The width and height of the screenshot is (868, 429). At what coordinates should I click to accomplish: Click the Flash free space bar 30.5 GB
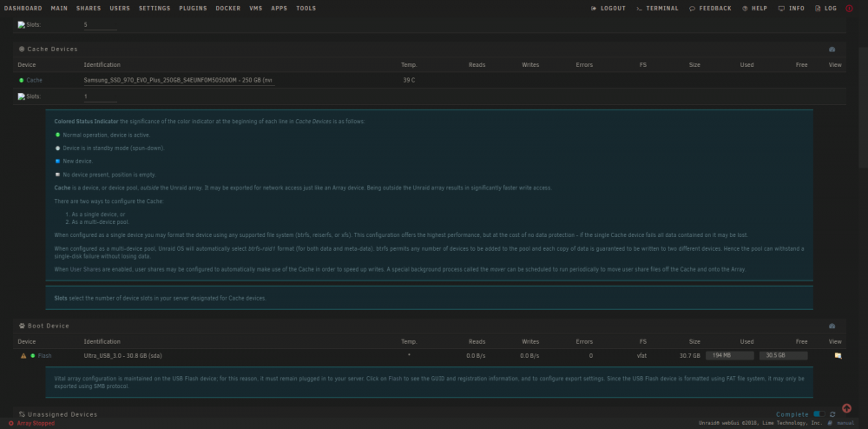783,355
